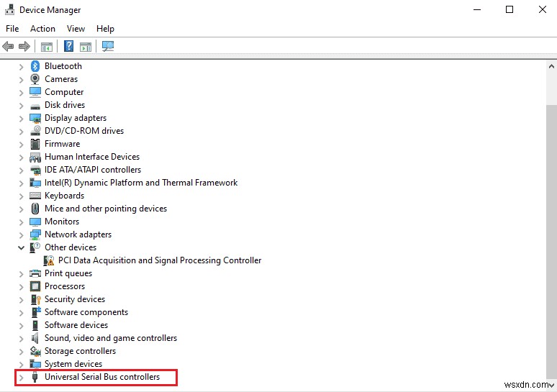Click the Device Manager title bar app icon
The image size is (557, 392).
pyautogui.click(x=10, y=9)
